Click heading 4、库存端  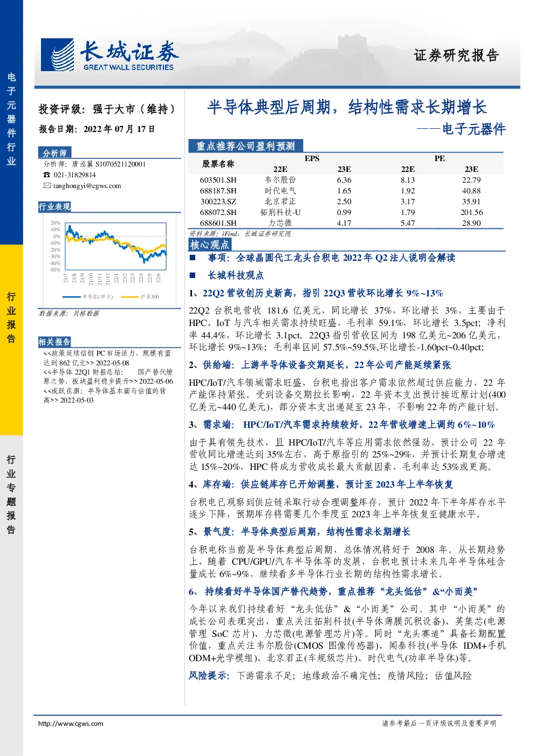[321, 484]
